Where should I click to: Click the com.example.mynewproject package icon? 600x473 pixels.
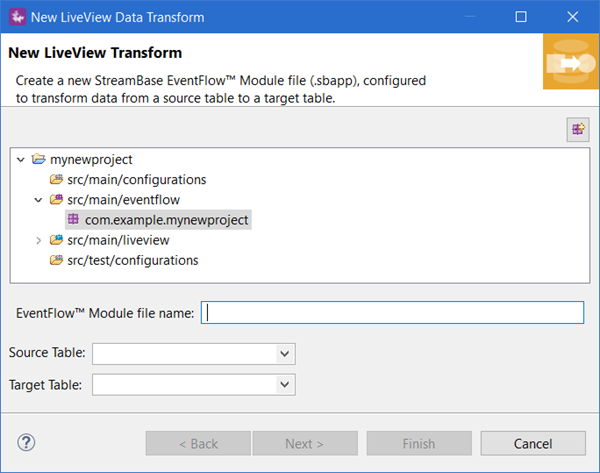74,220
